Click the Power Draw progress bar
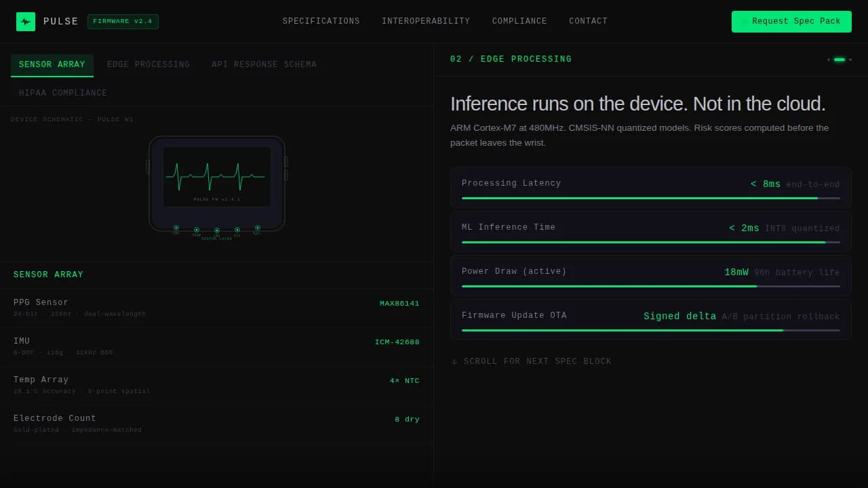This screenshot has height=488, width=868. click(651, 286)
